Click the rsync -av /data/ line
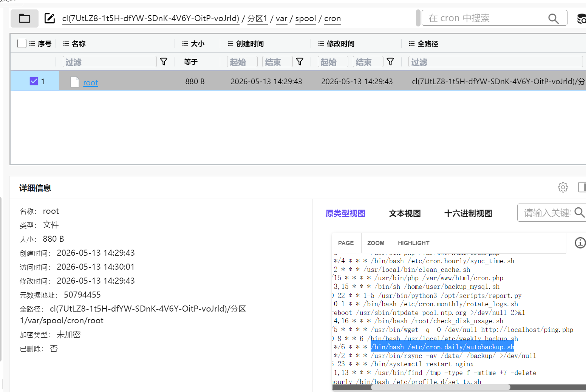 434,355
